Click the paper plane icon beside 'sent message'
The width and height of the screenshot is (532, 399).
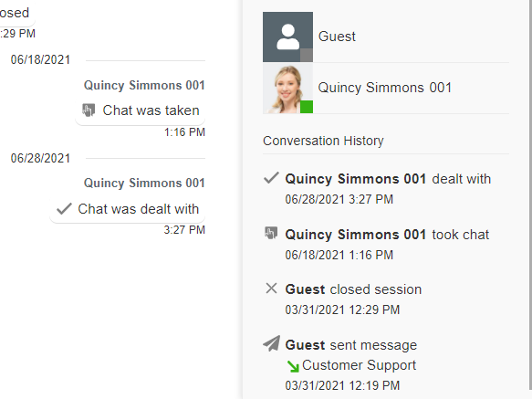[x=271, y=343]
